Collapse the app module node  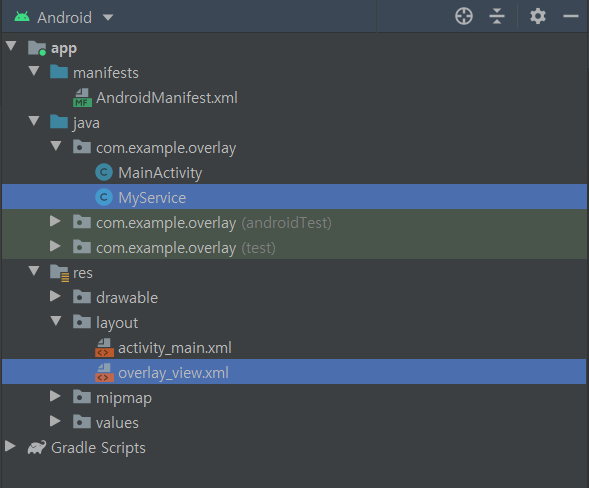pos(11,46)
